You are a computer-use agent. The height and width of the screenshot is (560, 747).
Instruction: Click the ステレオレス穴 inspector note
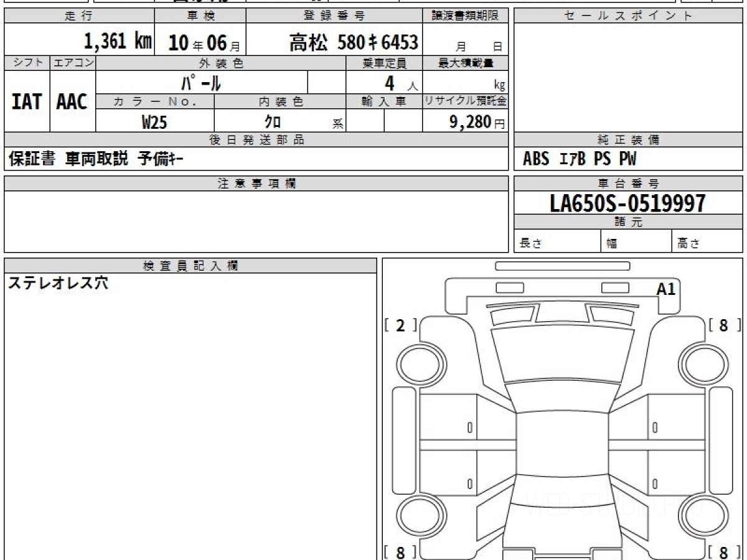pos(58,283)
